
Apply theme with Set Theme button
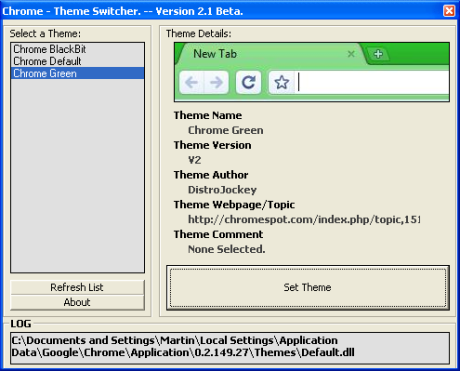click(x=308, y=288)
